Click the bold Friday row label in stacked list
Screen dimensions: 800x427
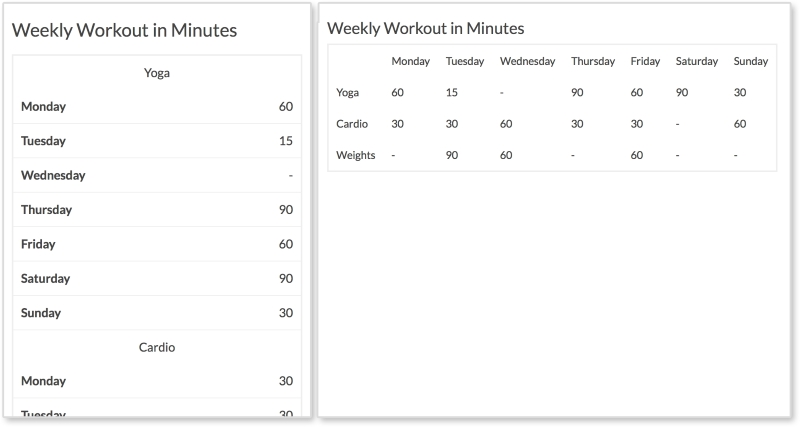coord(38,244)
